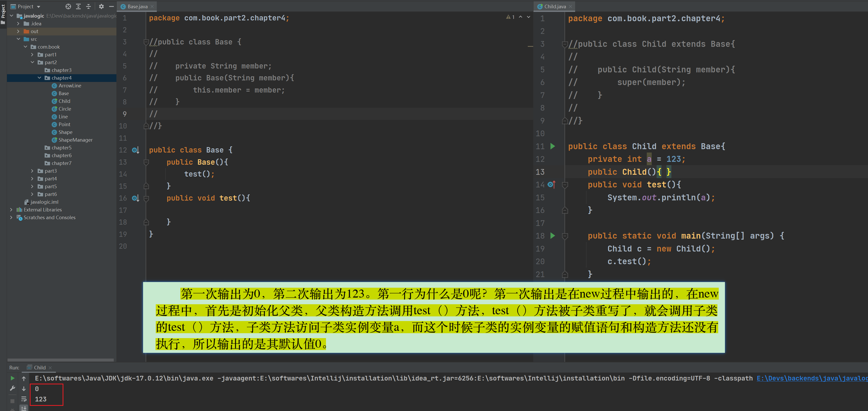The width and height of the screenshot is (868, 411).
Task: Switch to the Base.java editor tab
Action: [x=137, y=6]
